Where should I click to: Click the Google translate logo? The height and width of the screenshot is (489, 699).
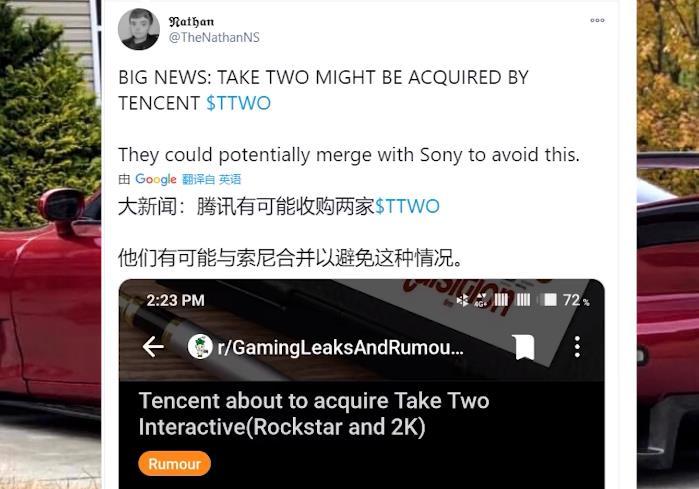coord(156,179)
